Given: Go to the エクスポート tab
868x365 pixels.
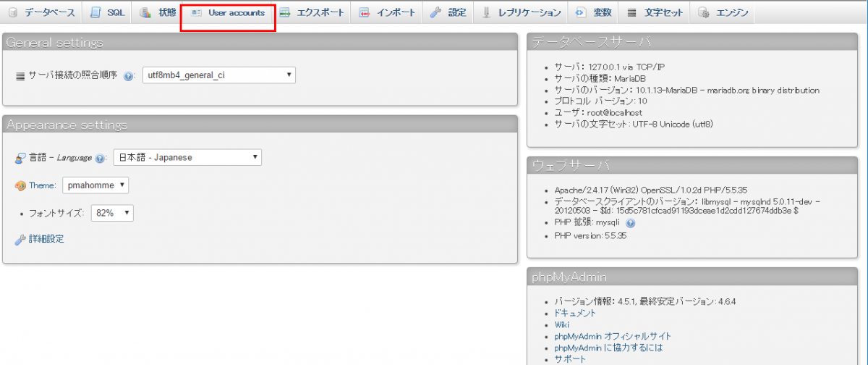Looking at the screenshot, I should (x=312, y=12).
